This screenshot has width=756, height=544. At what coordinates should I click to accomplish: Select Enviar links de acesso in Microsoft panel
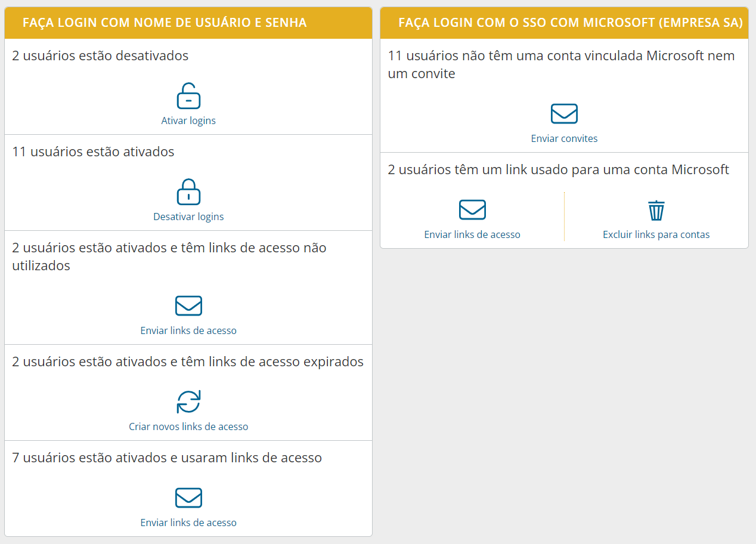click(x=472, y=234)
